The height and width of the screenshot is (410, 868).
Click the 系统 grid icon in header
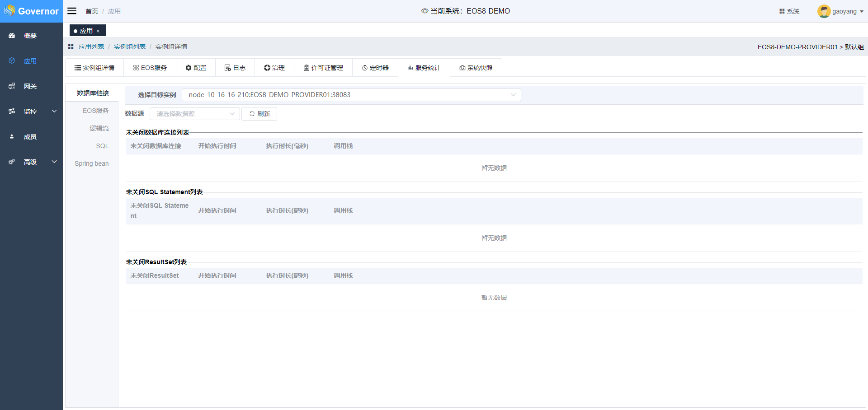[782, 11]
